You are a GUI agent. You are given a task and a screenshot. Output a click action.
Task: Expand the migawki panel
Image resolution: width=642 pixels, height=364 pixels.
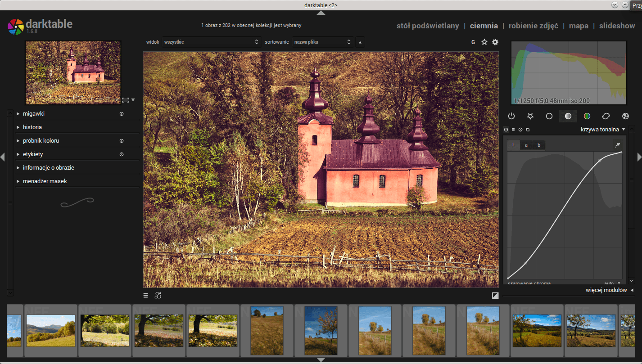(x=34, y=114)
